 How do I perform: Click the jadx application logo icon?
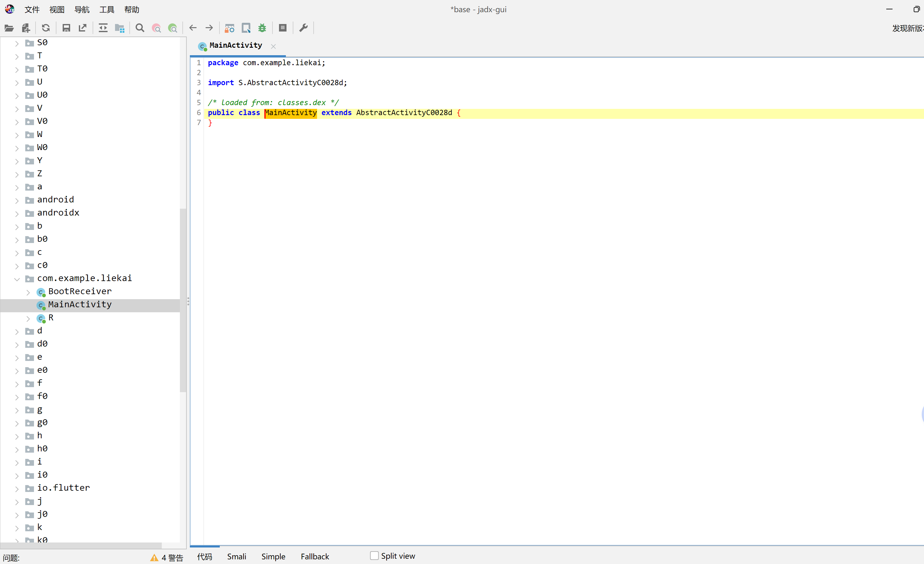point(10,9)
